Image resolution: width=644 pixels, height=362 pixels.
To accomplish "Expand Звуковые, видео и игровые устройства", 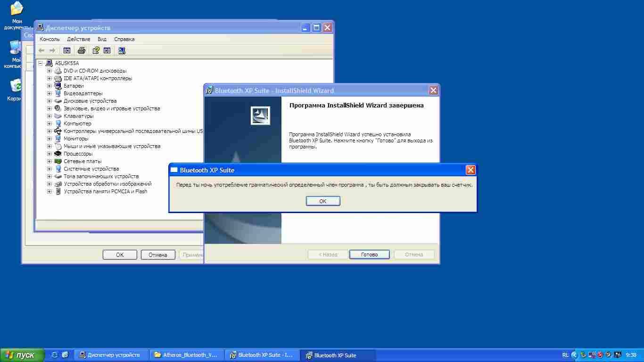I will (x=50, y=108).
